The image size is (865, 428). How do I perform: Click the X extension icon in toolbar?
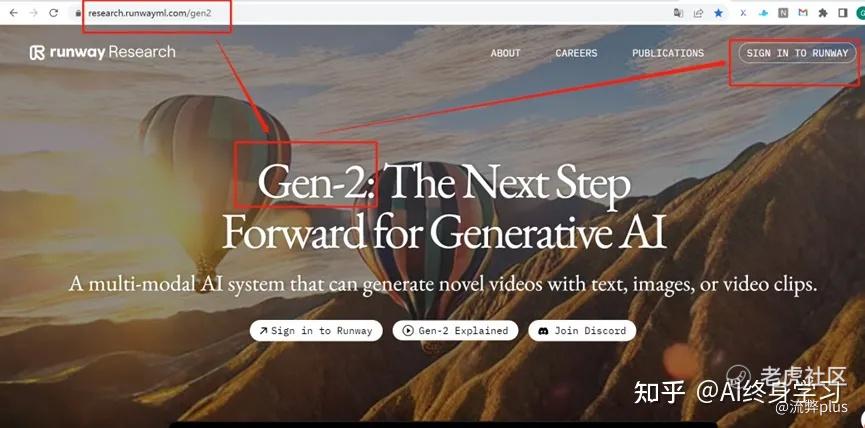click(x=743, y=13)
